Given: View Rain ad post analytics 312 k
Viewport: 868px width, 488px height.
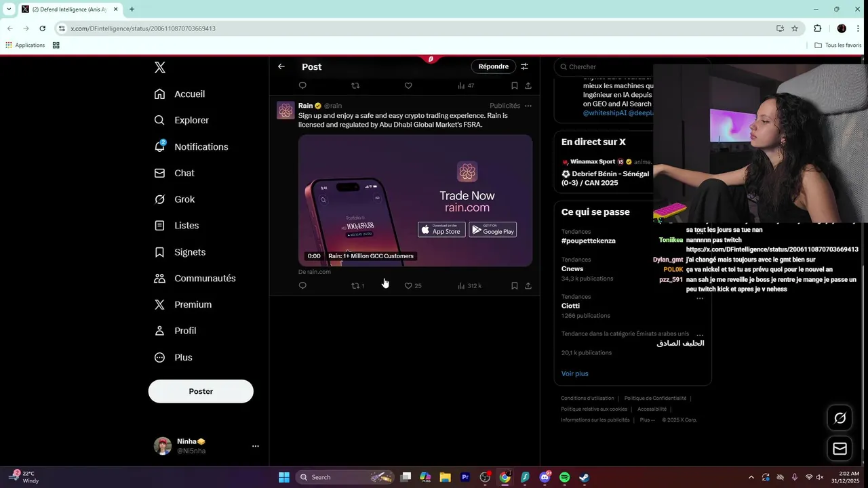Looking at the screenshot, I should (x=469, y=285).
